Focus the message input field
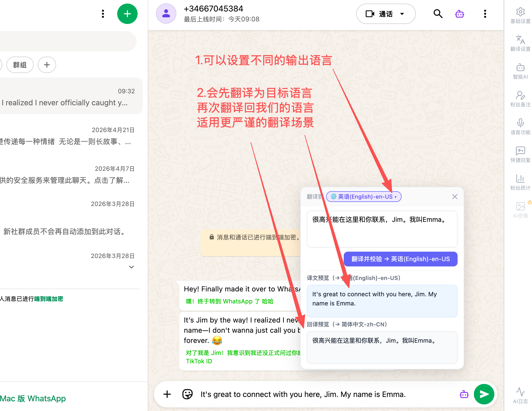532x411 pixels. click(x=326, y=394)
